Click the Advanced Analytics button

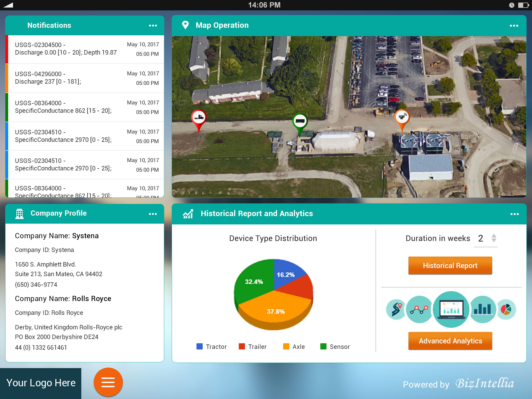pyautogui.click(x=450, y=341)
